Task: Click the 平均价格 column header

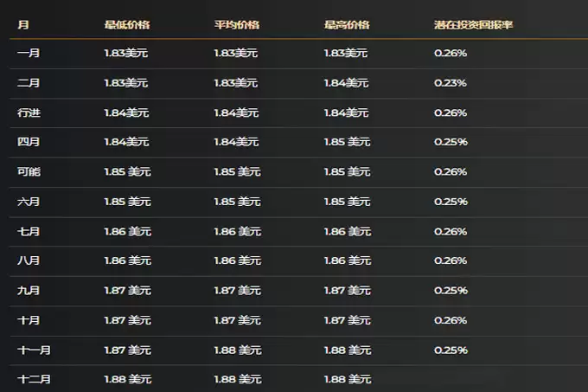Action: [x=236, y=25]
